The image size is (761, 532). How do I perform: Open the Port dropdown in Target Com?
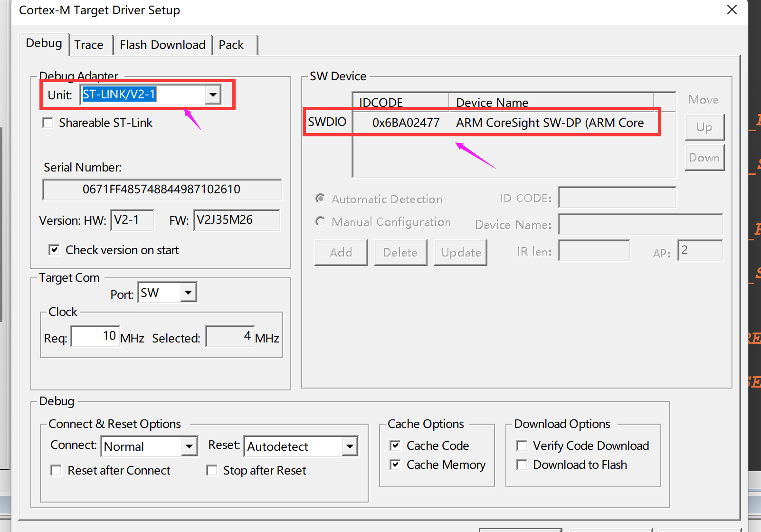[x=189, y=293]
